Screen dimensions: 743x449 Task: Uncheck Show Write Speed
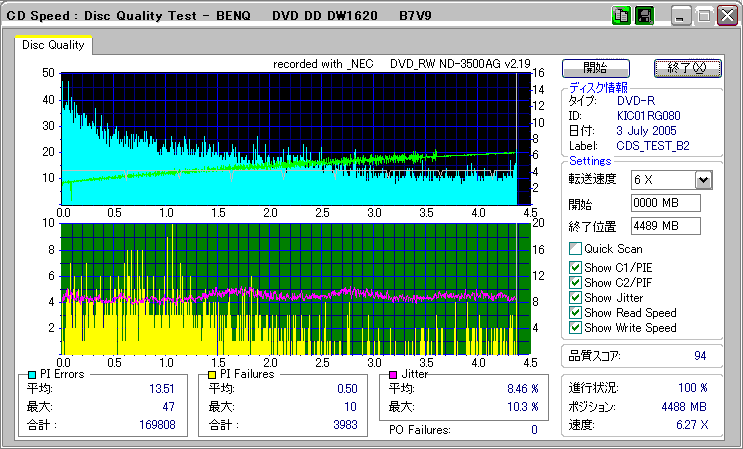575,327
